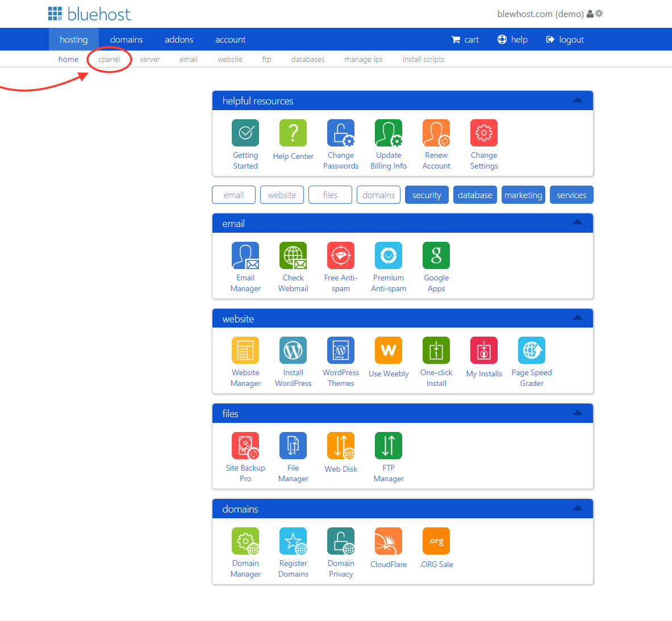Toggle the email section filter
The width and height of the screenshot is (672, 621).
(x=233, y=195)
